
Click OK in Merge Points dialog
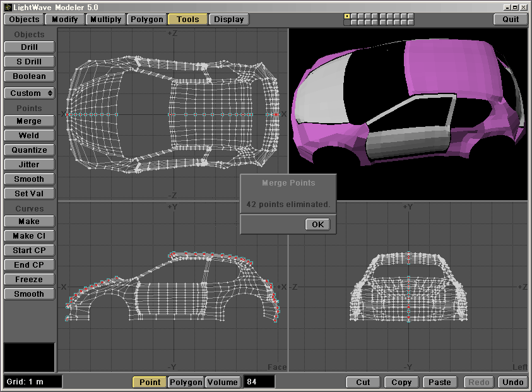317,225
